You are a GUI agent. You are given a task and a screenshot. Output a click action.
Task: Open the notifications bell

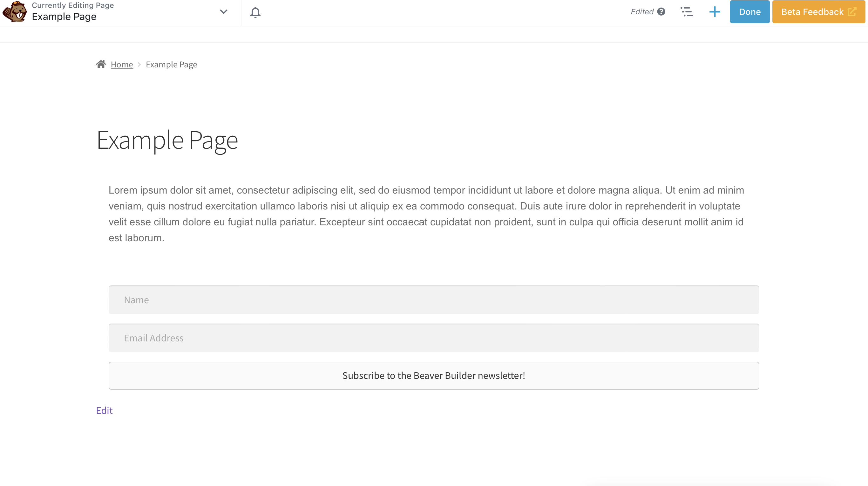click(x=255, y=12)
